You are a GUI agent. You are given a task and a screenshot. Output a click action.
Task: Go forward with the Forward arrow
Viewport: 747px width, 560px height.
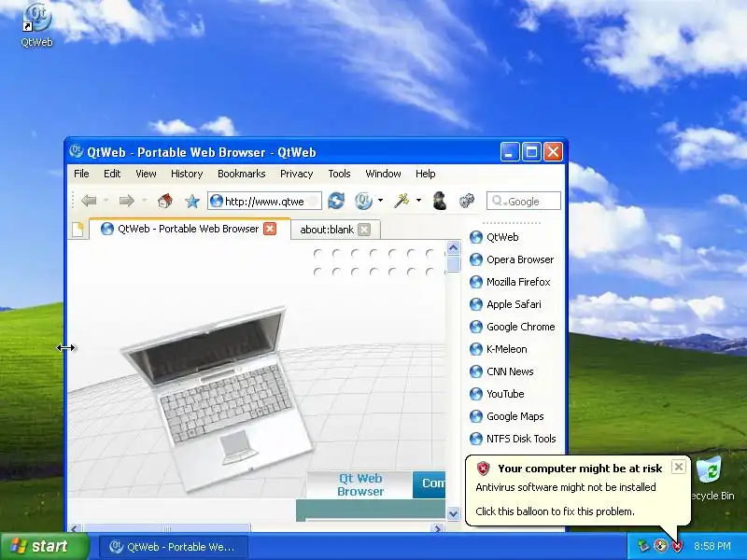point(126,201)
